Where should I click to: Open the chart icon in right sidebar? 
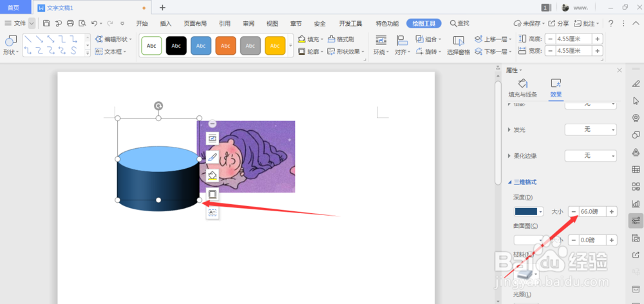[636, 204]
